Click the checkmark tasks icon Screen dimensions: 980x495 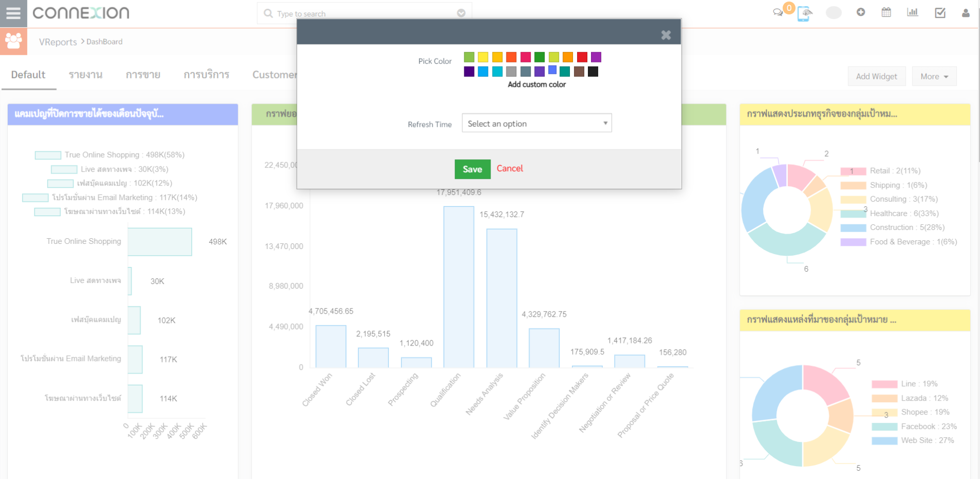(940, 13)
